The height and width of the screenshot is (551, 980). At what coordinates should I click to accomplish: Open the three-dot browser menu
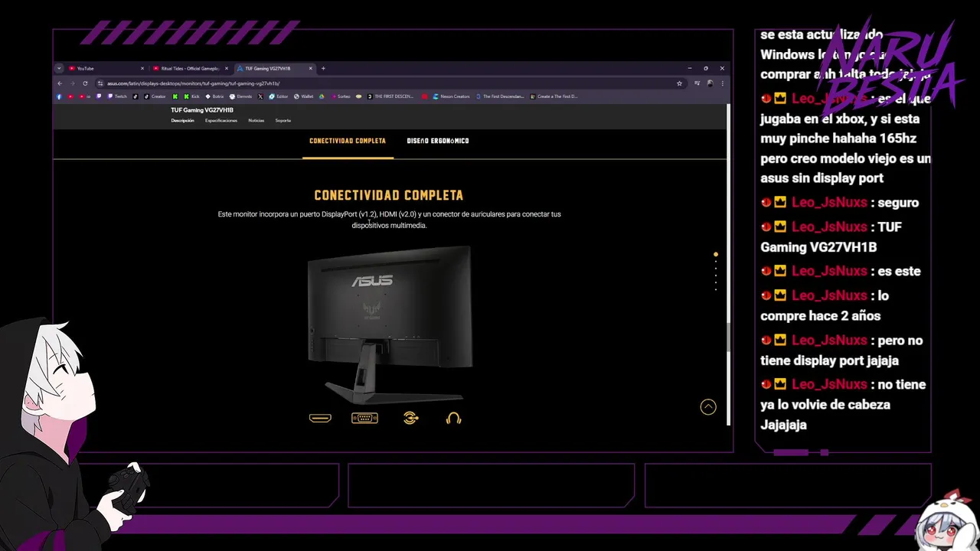coord(722,83)
